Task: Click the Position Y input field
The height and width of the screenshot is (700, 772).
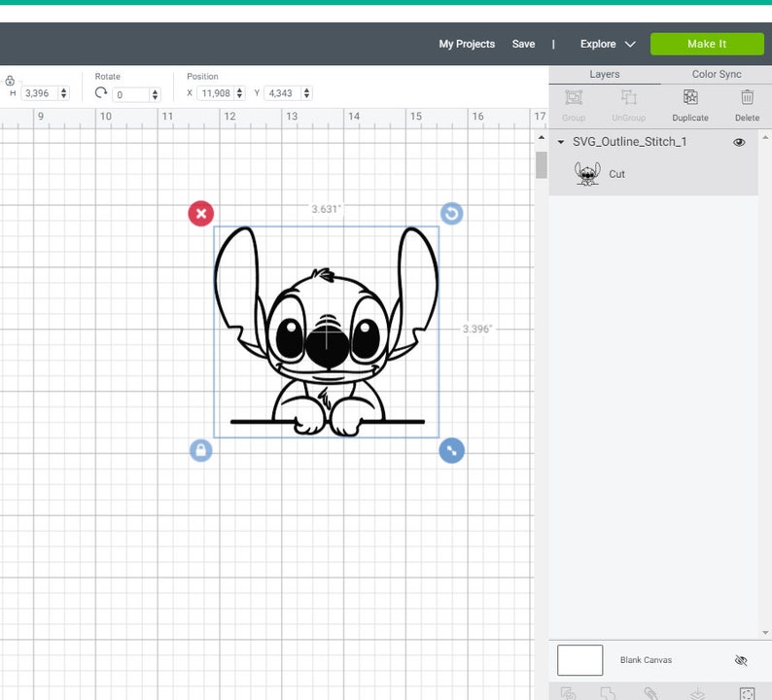Action: click(283, 93)
